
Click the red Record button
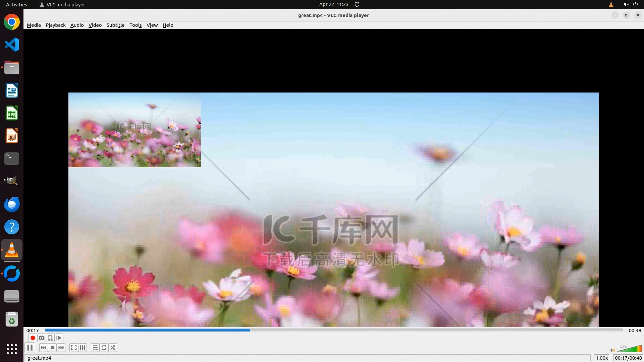click(x=33, y=338)
